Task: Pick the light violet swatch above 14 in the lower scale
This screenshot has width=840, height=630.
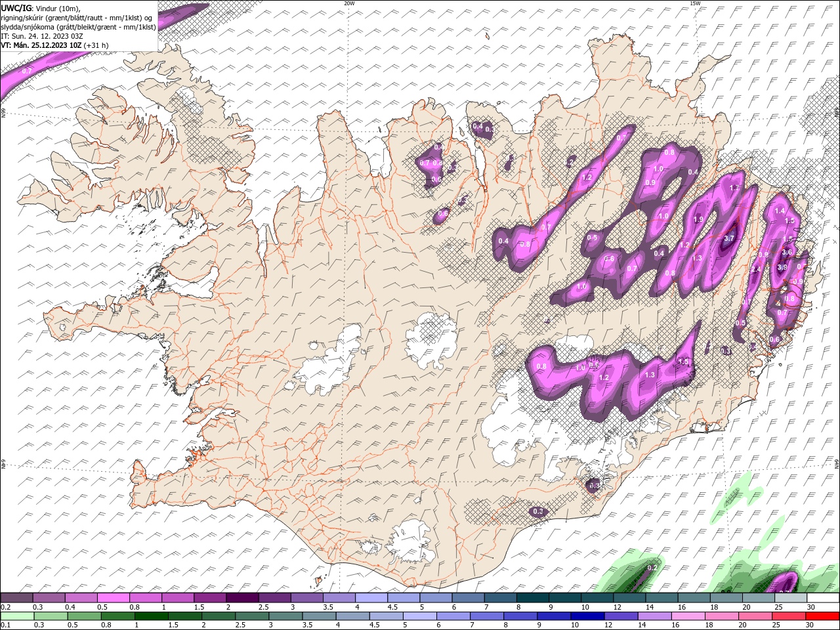Action: pos(654,616)
